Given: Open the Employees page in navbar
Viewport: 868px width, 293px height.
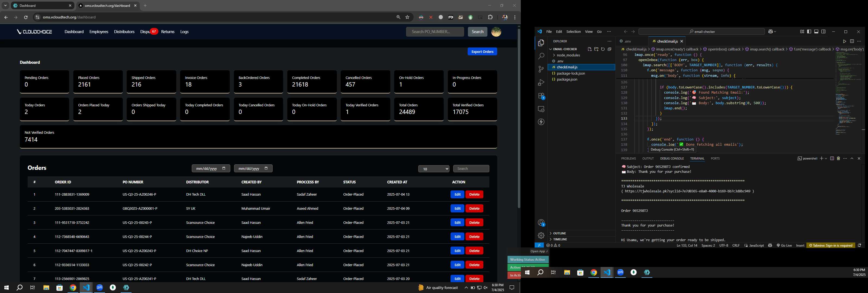Looking at the screenshot, I should [x=99, y=32].
